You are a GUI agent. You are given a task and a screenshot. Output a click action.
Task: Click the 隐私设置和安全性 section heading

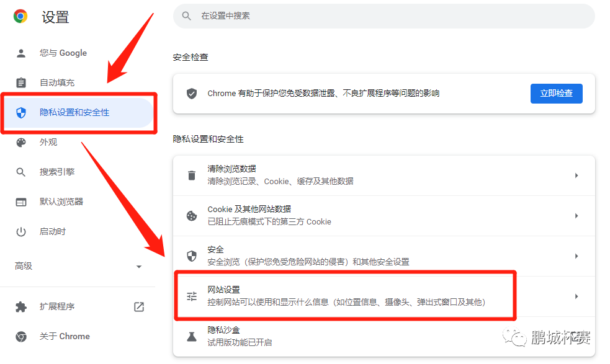[208, 140]
